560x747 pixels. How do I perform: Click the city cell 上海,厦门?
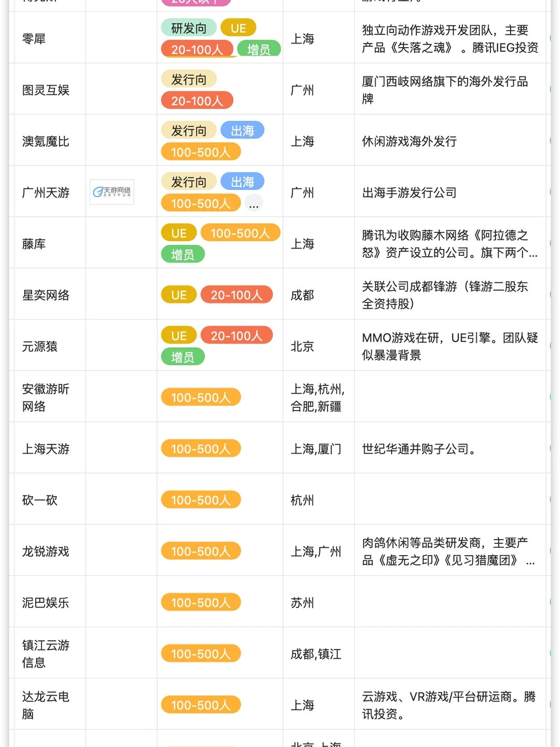click(316, 449)
